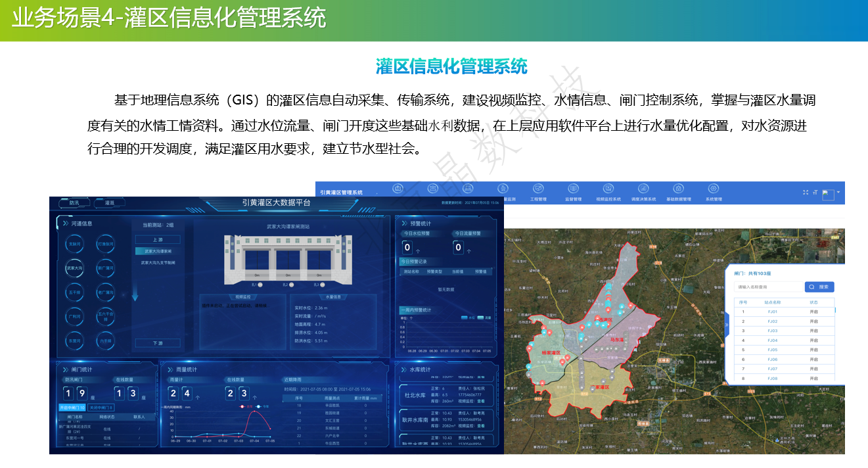Viewport: 868px width, 468px height.
Task: Open the user dropdown arrow beside avatar
Action: pos(838,192)
